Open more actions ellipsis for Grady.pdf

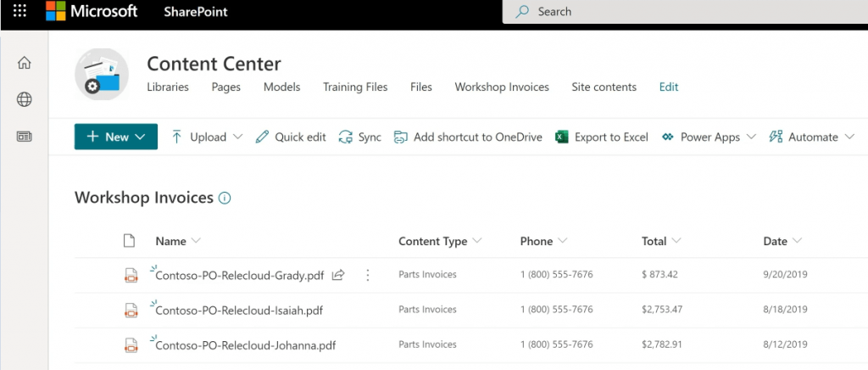pos(368,275)
